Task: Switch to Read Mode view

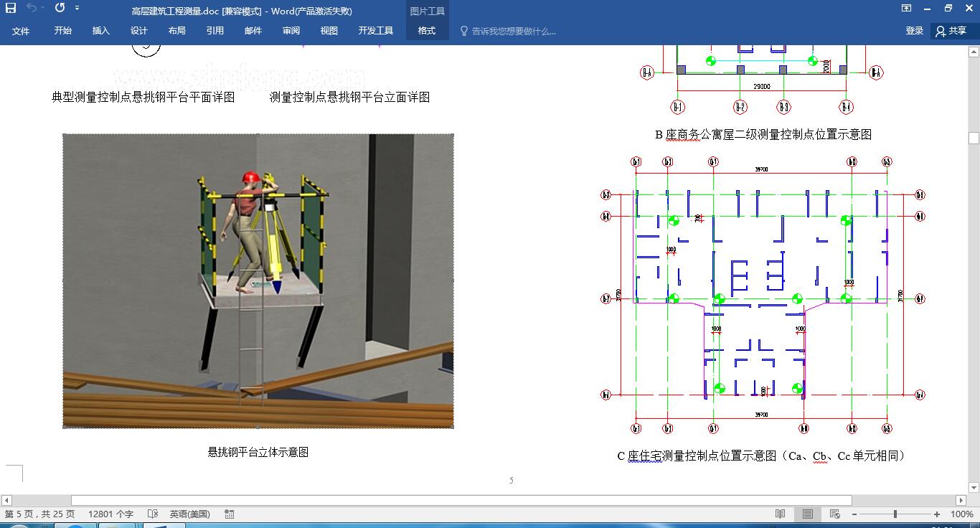Action: 781,514
